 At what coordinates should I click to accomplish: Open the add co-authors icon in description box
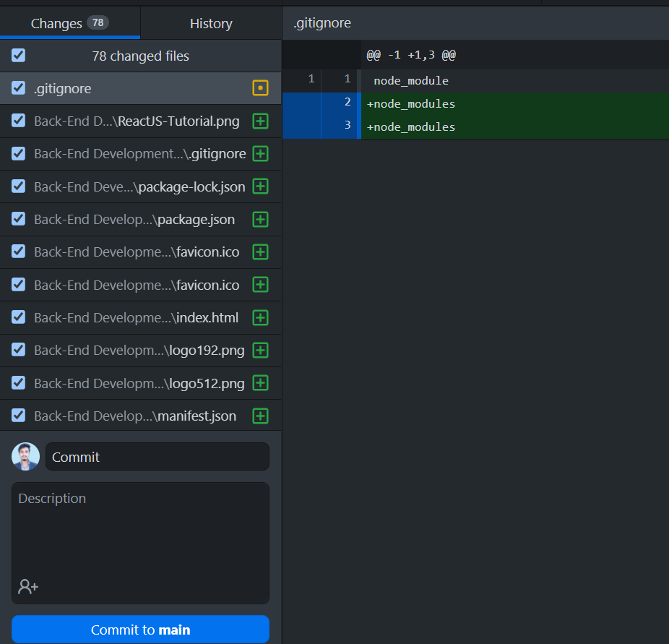click(x=27, y=586)
